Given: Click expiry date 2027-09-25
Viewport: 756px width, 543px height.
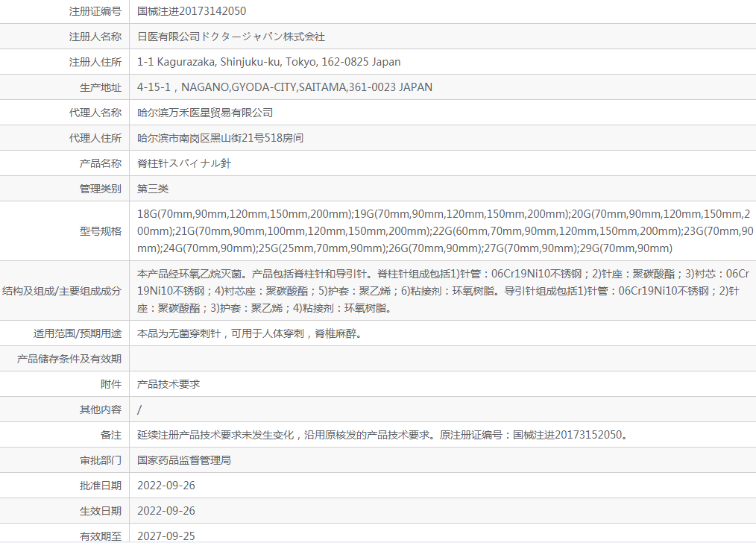Looking at the screenshot, I should 166,536.
